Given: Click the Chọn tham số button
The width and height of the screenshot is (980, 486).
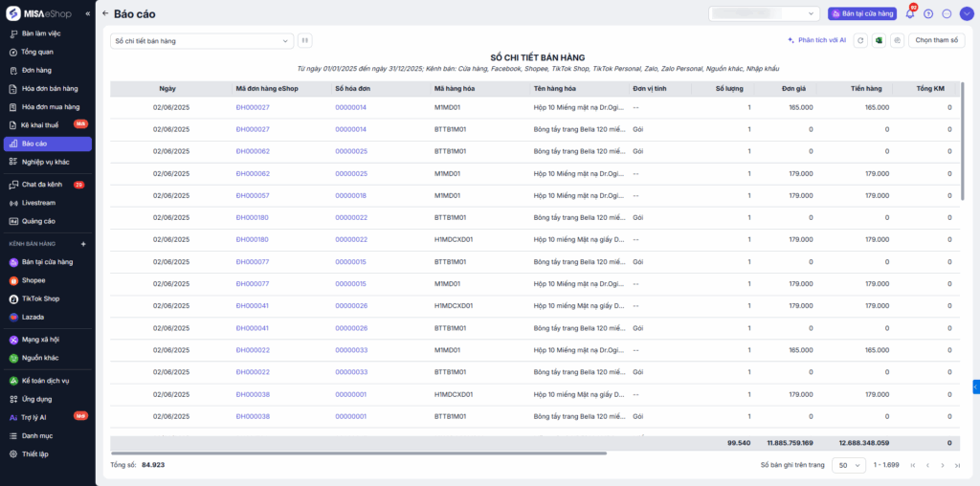Looking at the screenshot, I should tap(936, 41).
